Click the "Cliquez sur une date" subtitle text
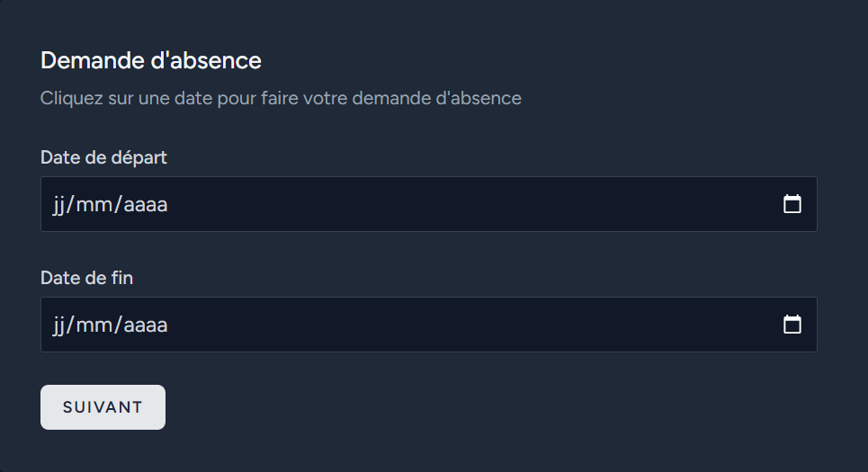Screen dimensions: 868x472 [281, 99]
